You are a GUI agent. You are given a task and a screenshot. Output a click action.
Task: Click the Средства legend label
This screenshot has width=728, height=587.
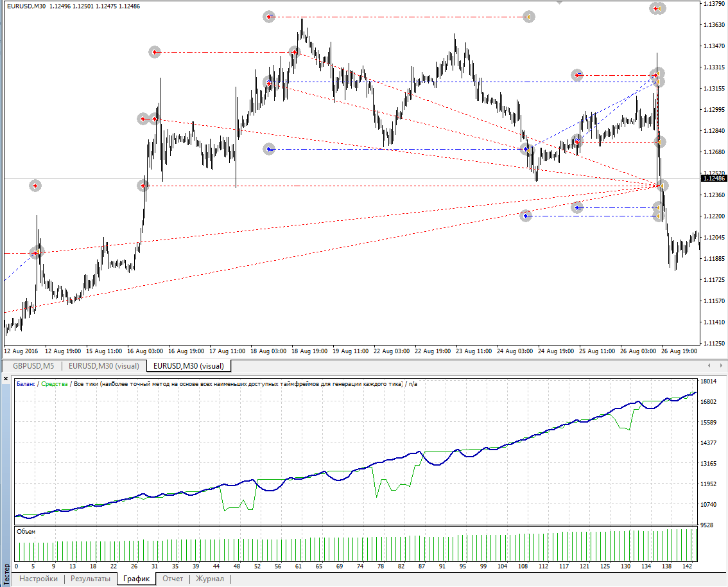pos(55,384)
